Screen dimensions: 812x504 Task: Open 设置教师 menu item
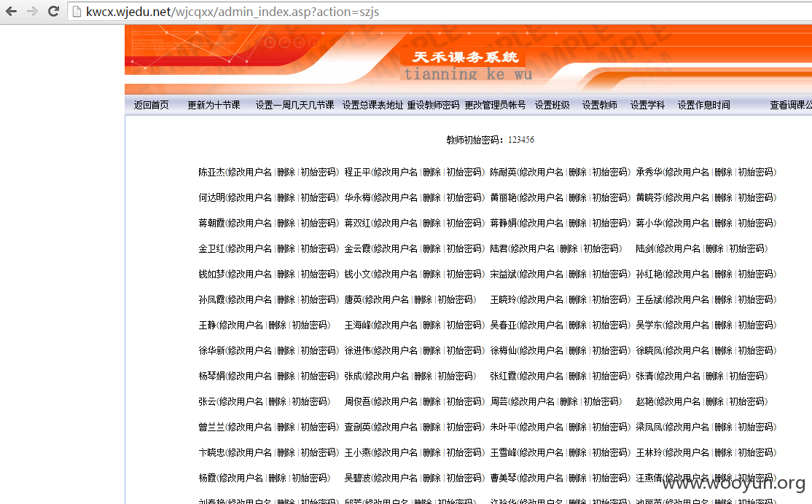(x=600, y=105)
